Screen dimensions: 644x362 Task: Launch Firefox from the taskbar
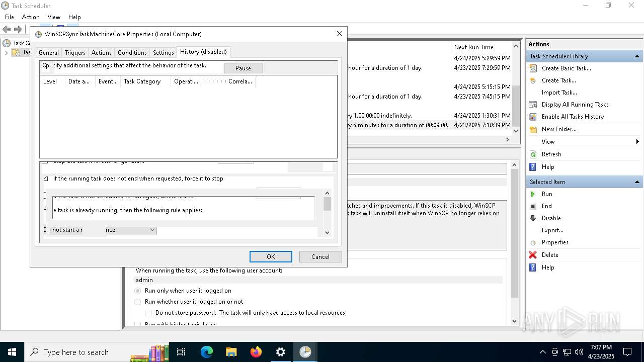(x=256, y=352)
